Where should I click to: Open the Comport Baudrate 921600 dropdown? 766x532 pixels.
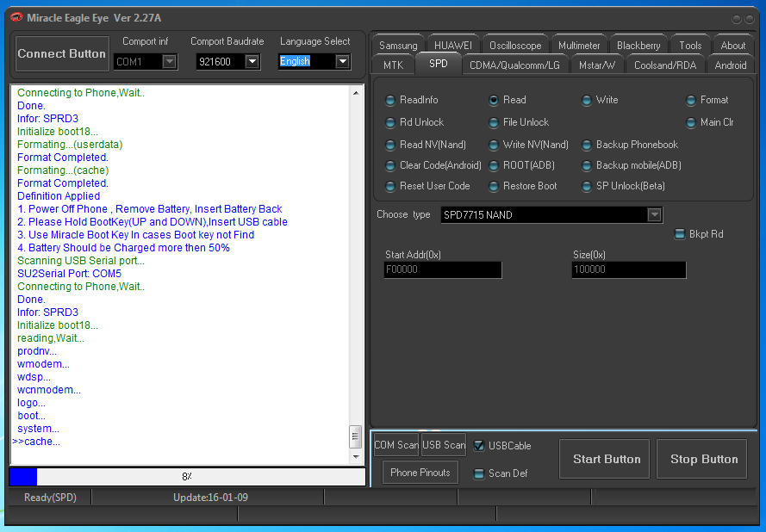(252, 61)
